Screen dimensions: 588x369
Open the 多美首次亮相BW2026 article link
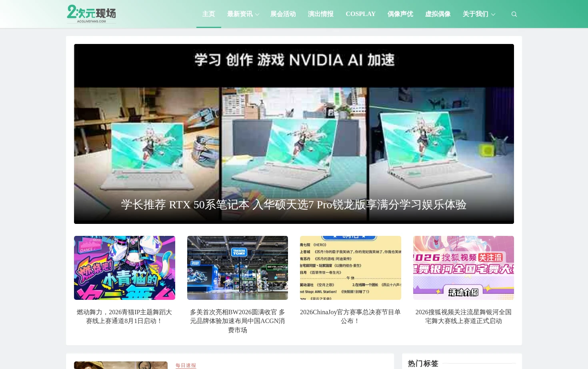238,321
